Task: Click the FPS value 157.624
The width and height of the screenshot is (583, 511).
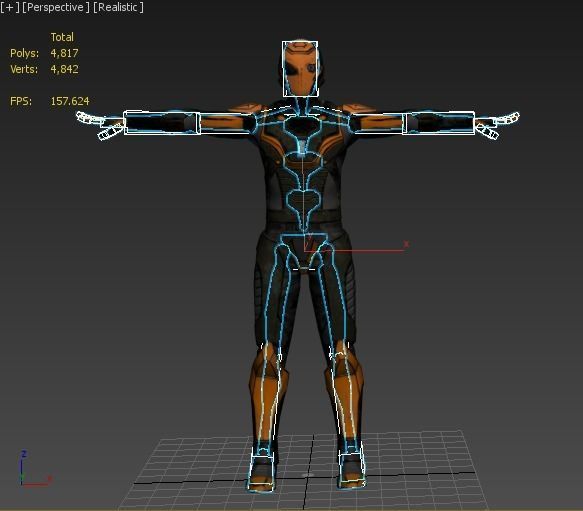Action: [x=70, y=101]
